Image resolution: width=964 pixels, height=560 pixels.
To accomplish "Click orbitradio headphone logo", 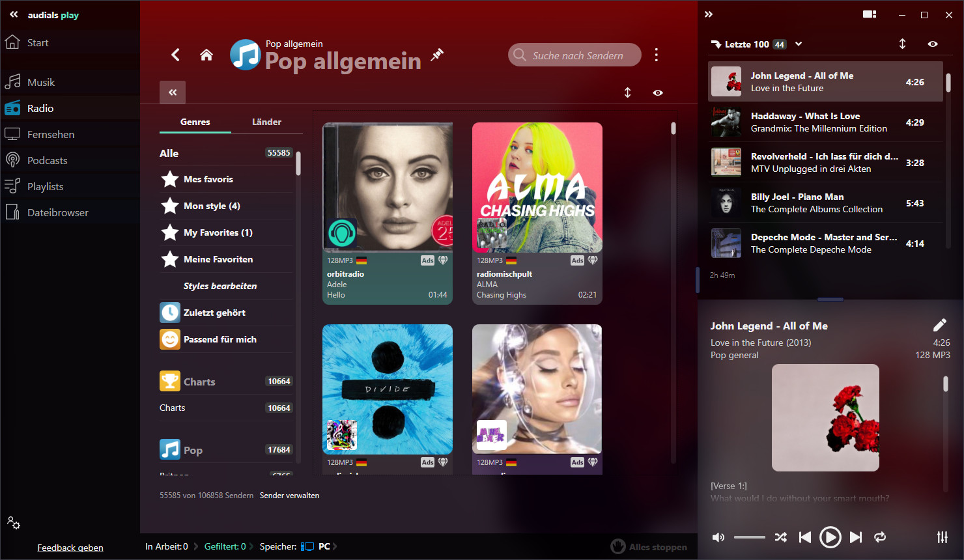I will click(342, 234).
